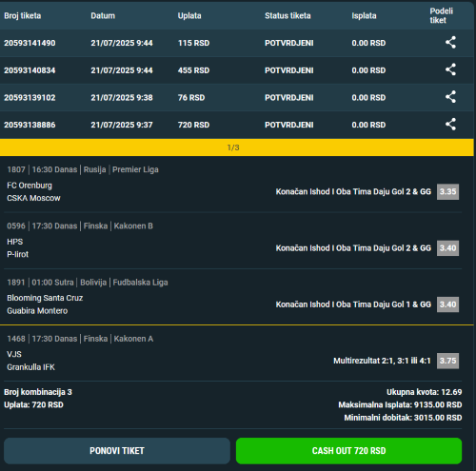Click PONOVI TIKET button

tap(117, 451)
